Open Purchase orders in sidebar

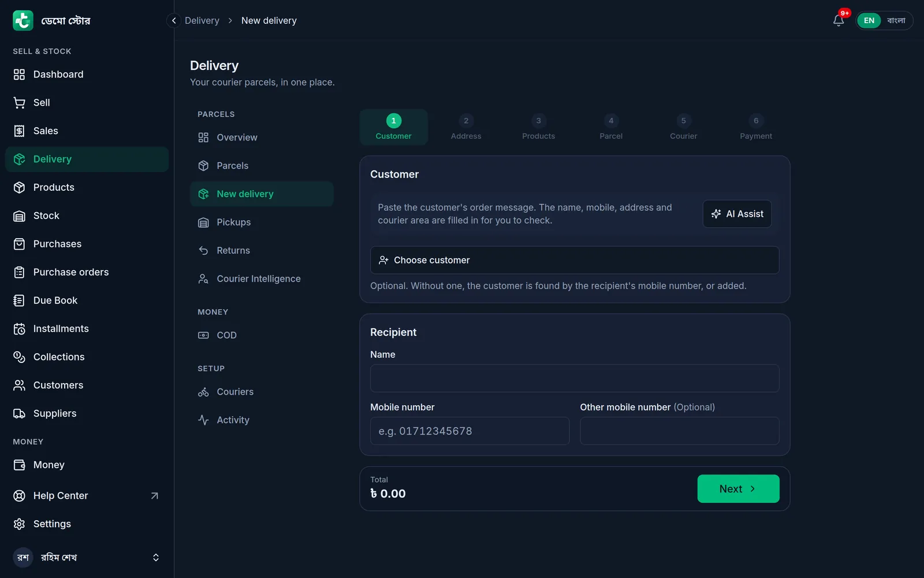click(87, 273)
